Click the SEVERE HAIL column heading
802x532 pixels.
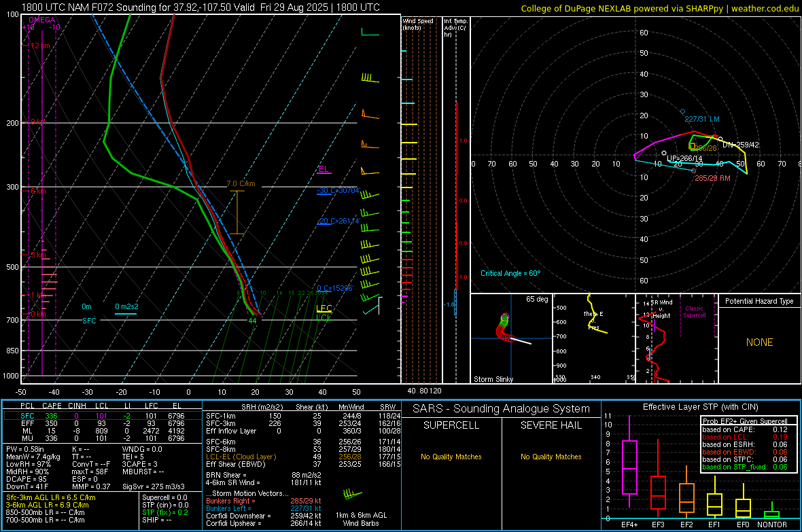(551, 425)
